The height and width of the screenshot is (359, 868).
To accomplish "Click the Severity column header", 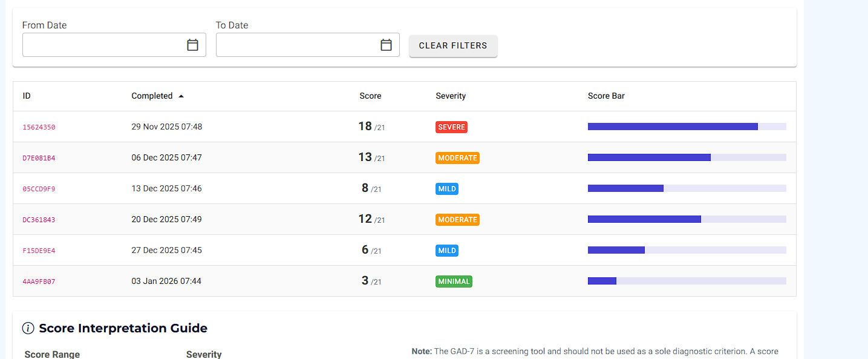I will (x=451, y=96).
